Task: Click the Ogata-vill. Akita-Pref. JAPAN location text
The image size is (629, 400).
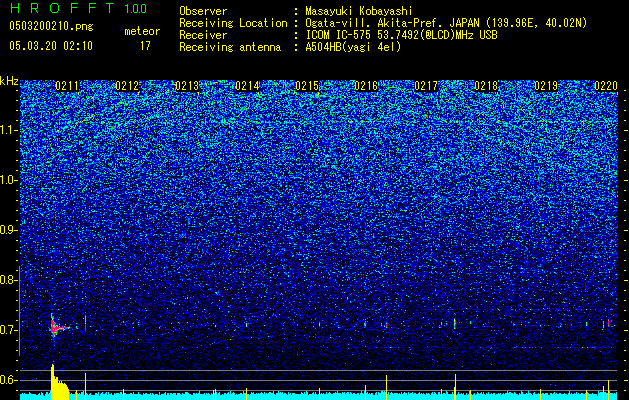Action: (446, 23)
